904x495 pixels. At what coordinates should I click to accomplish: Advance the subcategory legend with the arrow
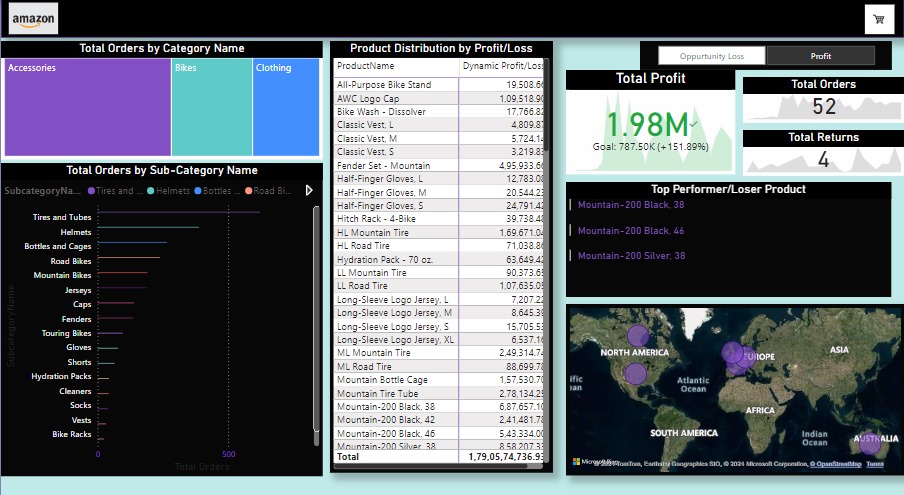(309, 190)
